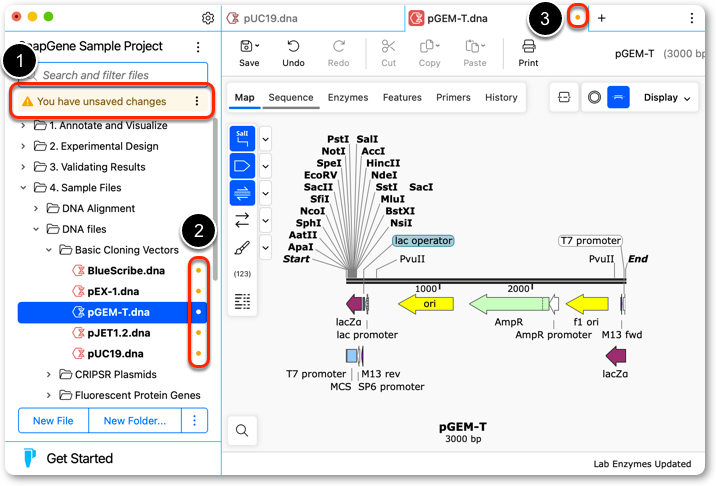This screenshot has width=716, height=486.
Task: Select the pGEM-T.dna document tab
Action: [x=494, y=18]
